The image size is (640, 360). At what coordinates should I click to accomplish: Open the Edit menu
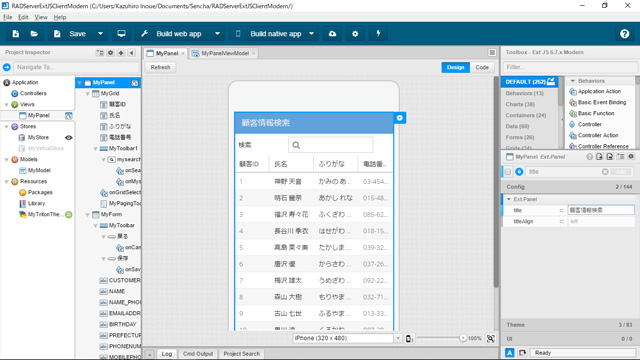(23, 17)
